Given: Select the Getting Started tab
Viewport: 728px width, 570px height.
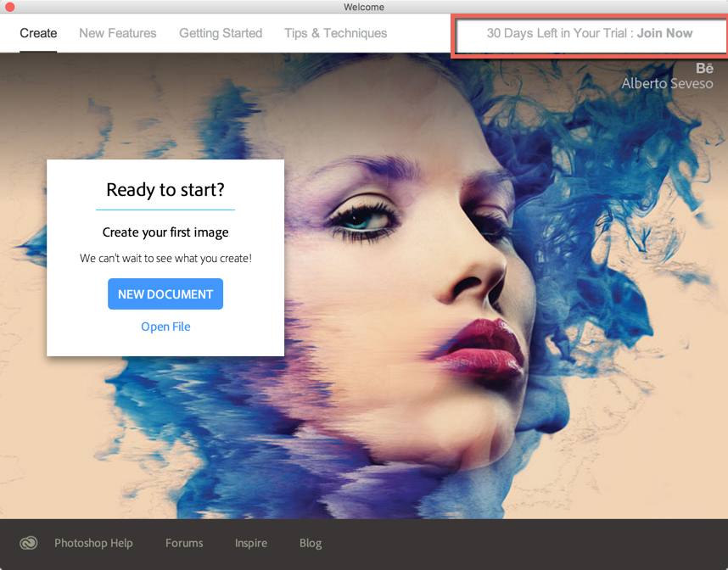Looking at the screenshot, I should pos(221,33).
